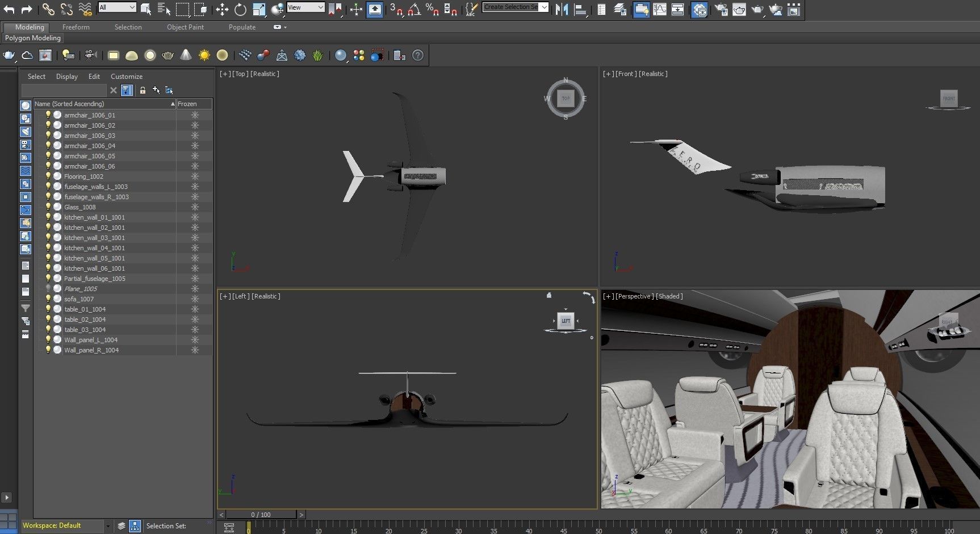Click the Mirror tool icon
This screenshot has width=980, height=534.
click(562, 9)
